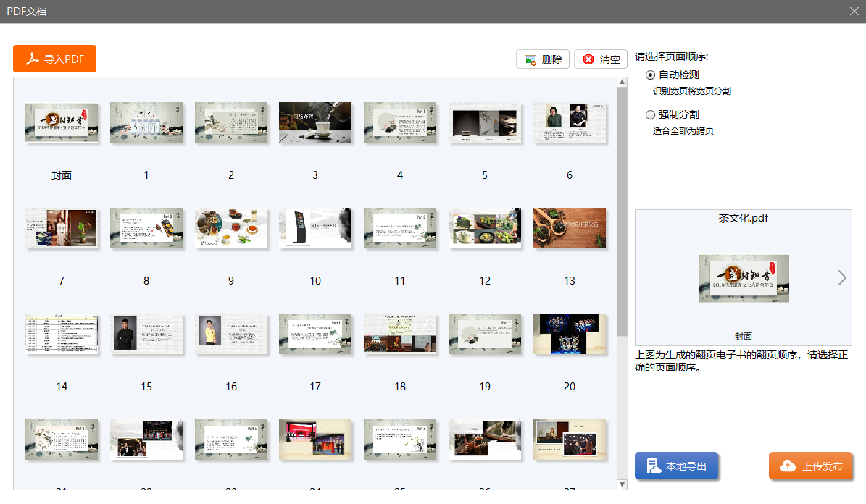Click 上传发布 upload publish button
This screenshot has width=866, height=504.
(811, 466)
